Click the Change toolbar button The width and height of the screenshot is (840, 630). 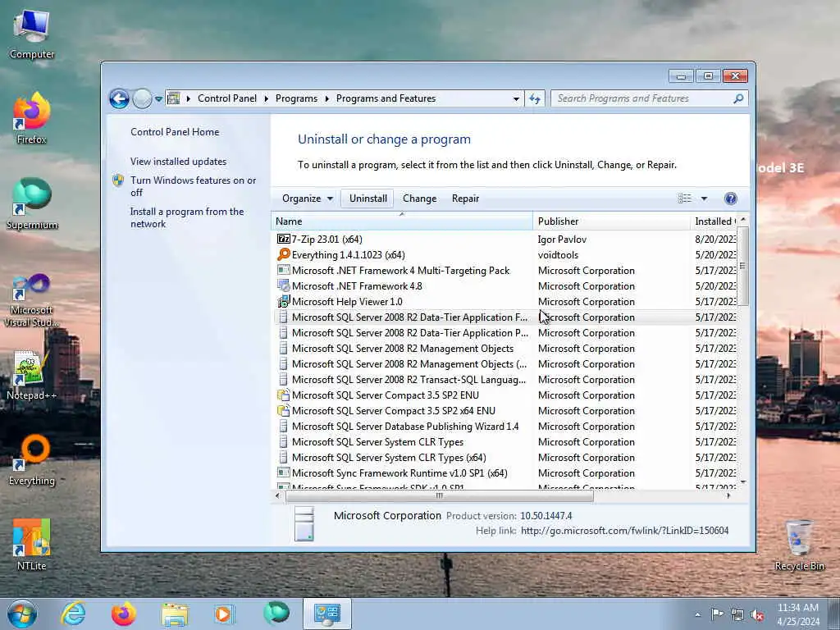419,199
